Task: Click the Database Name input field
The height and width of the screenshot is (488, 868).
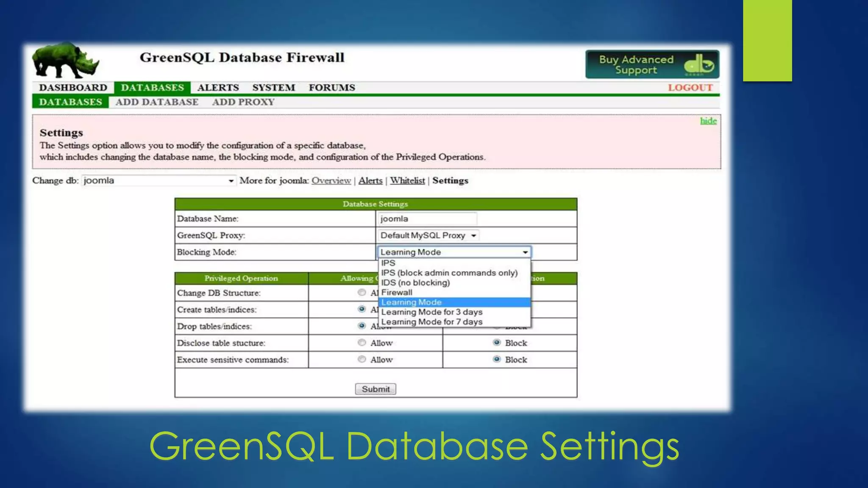Action: click(427, 219)
